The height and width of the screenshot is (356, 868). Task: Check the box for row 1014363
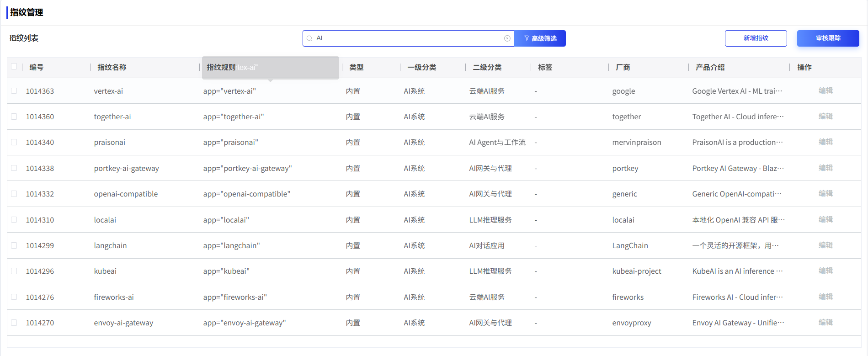[14, 91]
